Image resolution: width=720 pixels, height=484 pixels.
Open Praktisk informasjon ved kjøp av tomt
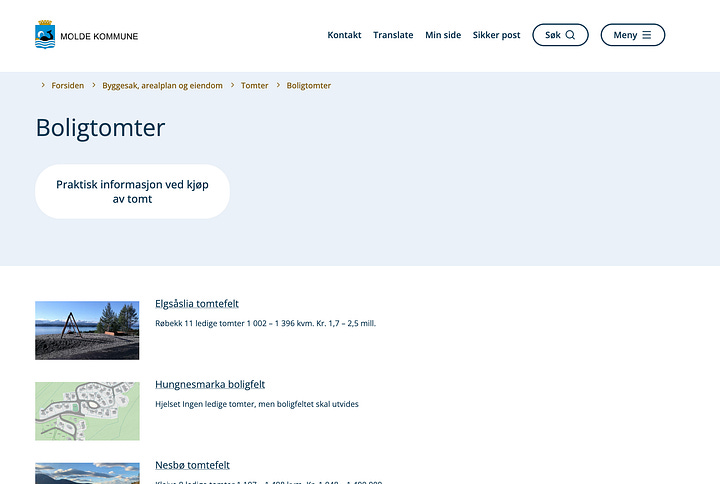pyautogui.click(x=132, y=191)
